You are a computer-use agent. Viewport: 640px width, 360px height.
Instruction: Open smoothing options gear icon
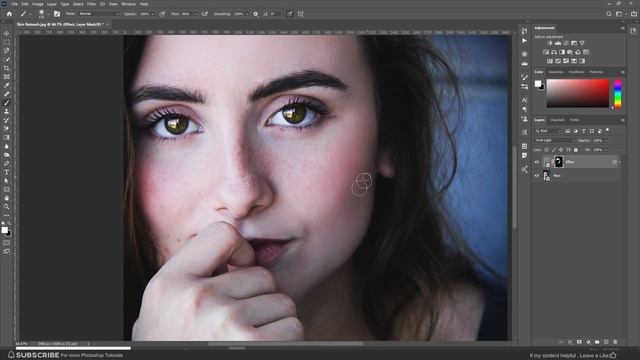[256, 14]
